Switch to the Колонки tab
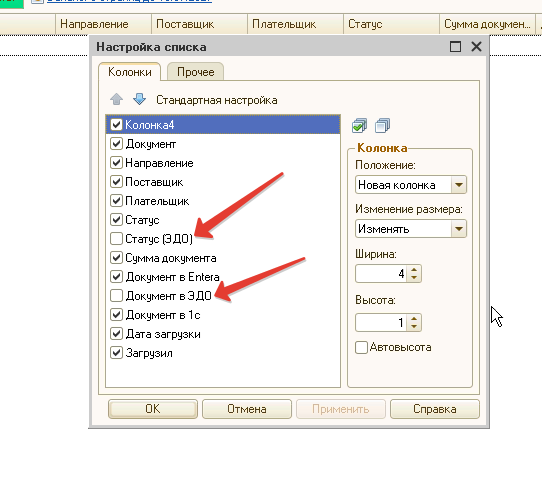 pos(130,72)
